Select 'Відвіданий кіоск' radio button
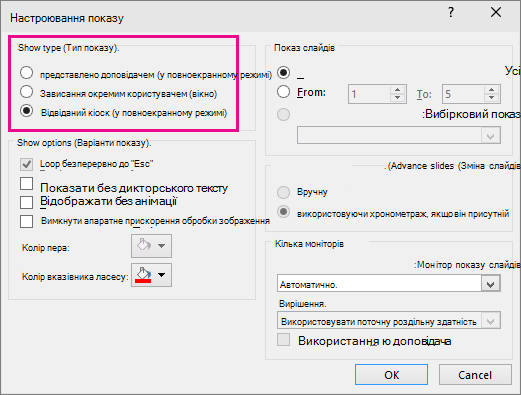The width and height of the screenshot is (521, 395). click(x=26, y=111)
